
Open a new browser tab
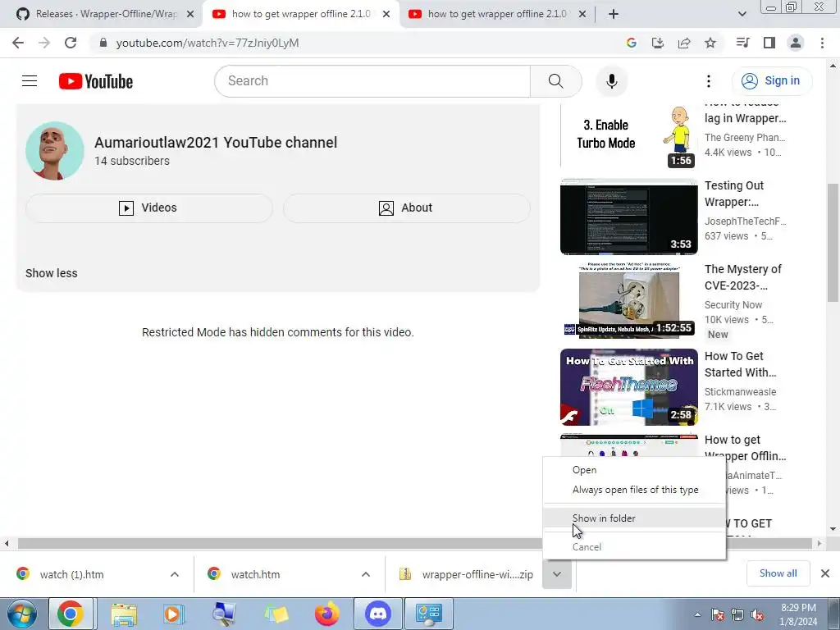614,15
